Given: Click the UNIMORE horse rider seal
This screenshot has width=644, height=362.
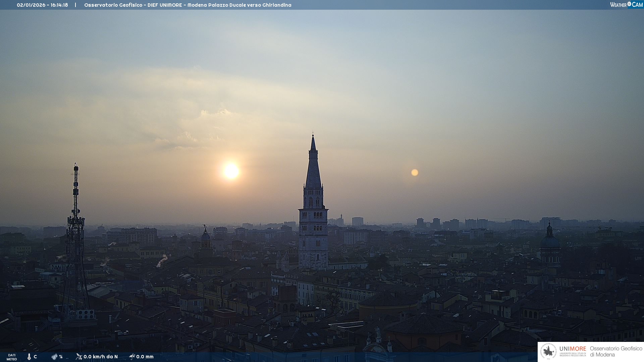Looking at the screenshot, I should [x=549, y=352].
